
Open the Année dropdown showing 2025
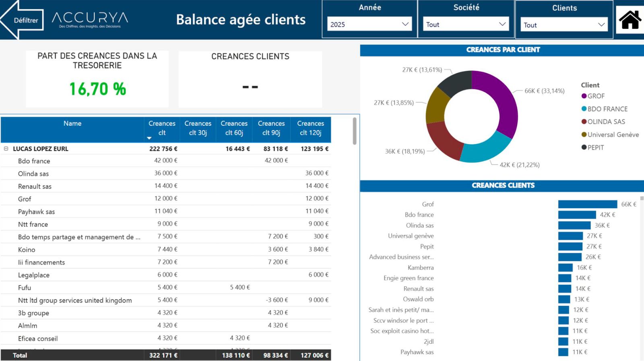[x=369, y=24]
